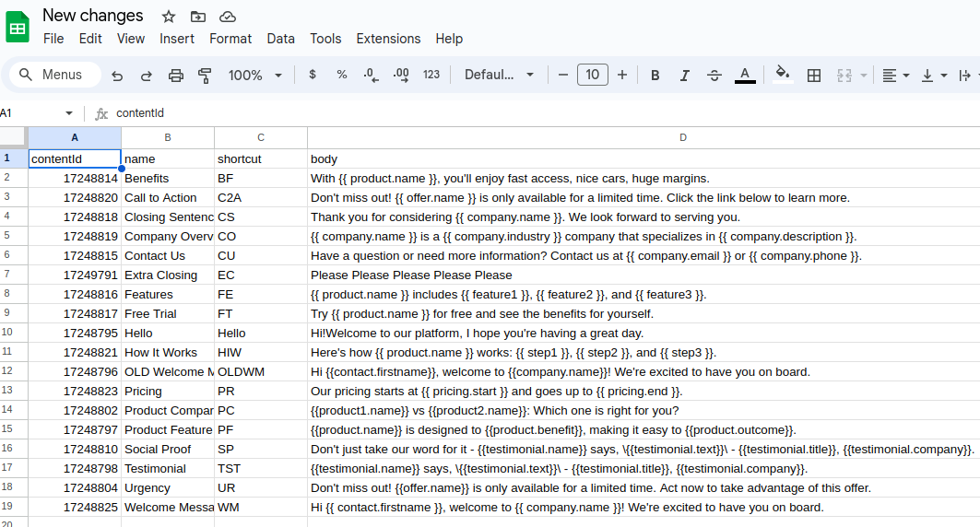
Task: Open the 100% zoom dropdown
Action: pyautogui.click(x=255, y=76)
